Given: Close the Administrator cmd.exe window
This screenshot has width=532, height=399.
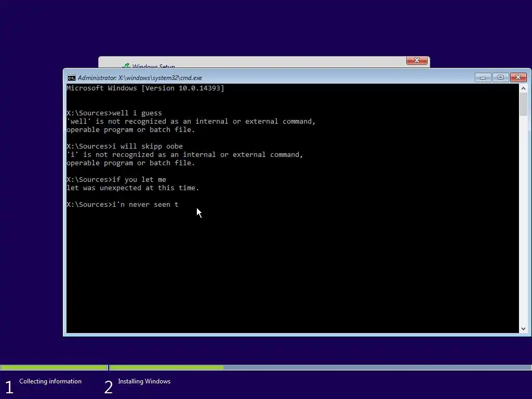Looking at the screenshot, I should (x=518, y=78).
